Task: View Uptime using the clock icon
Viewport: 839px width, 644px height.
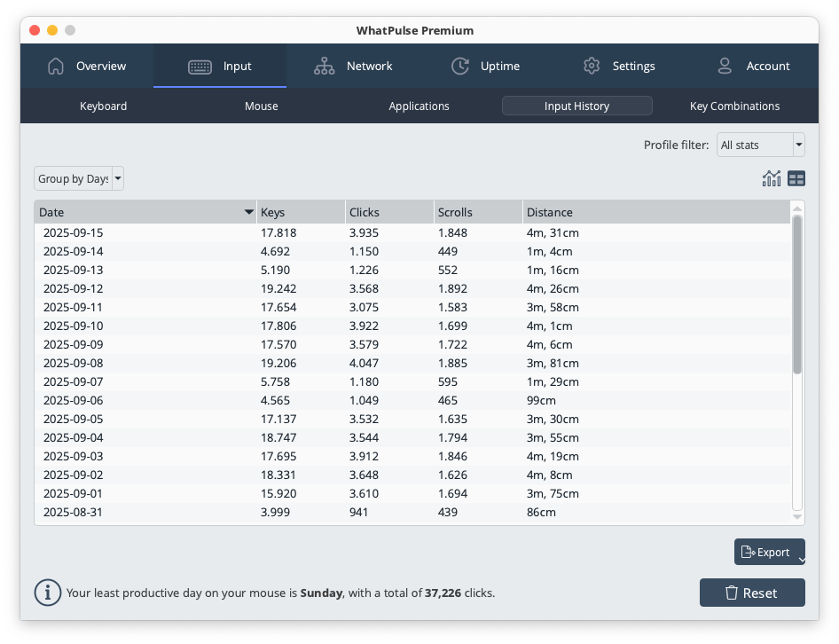Action: [x=459, y=66]
